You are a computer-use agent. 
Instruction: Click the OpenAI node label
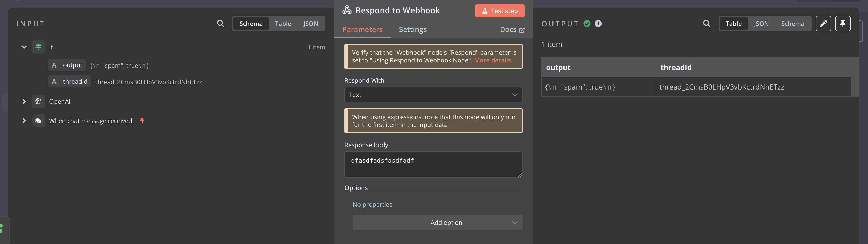[60, 102]
